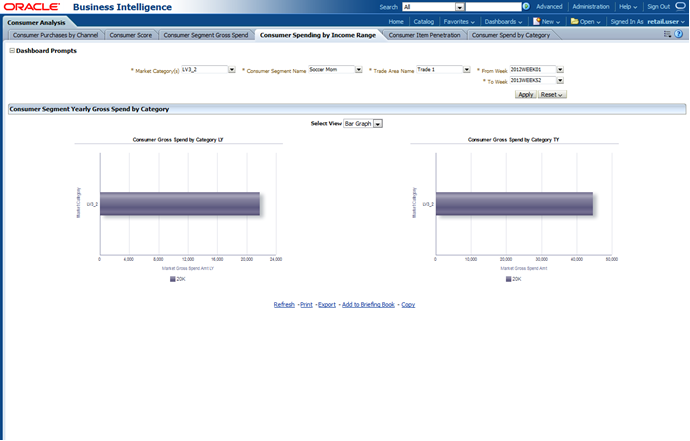Screen dimensions: 690x441
Task: Click the LV3_2 bar in TY chart
Action: pyautogui.click(x=514, y=204)
